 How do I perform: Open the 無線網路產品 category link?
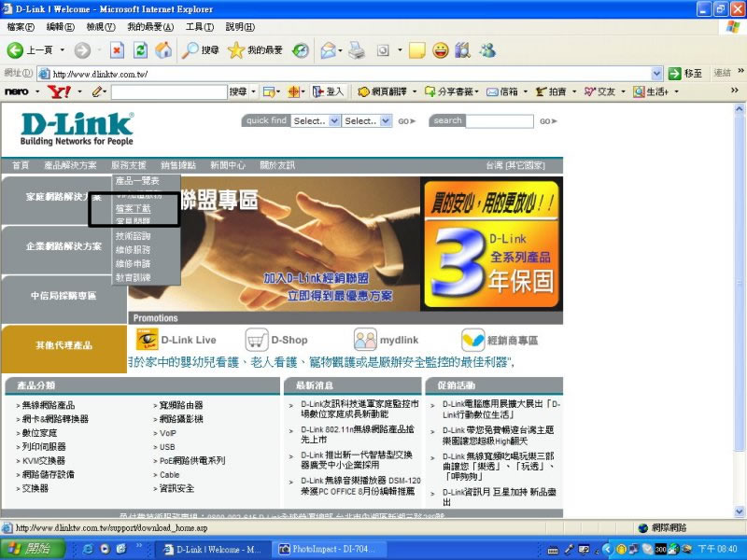[x=49, y=405]
